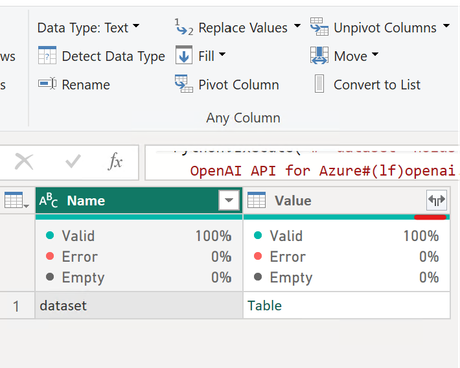Select the dataset cell in the Name column
The height and width of the screenshot is (368, 460).
click(139, 306)
